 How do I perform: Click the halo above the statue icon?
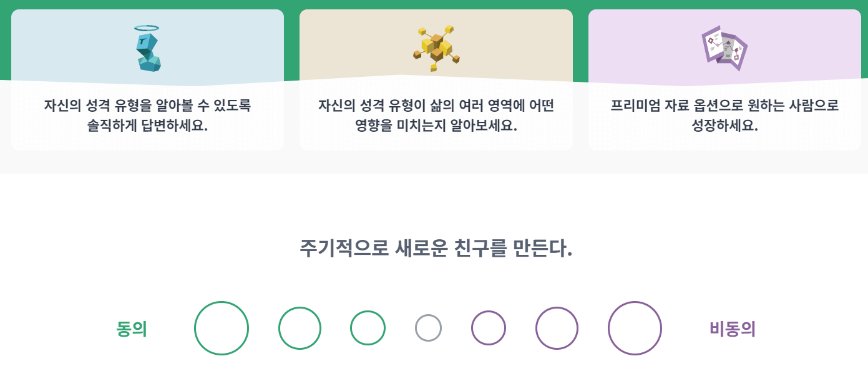coord(147,27)
